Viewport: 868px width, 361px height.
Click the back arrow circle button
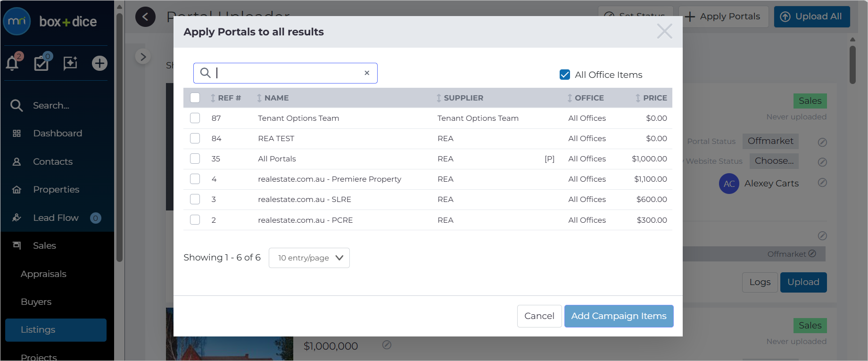(145, 17)
